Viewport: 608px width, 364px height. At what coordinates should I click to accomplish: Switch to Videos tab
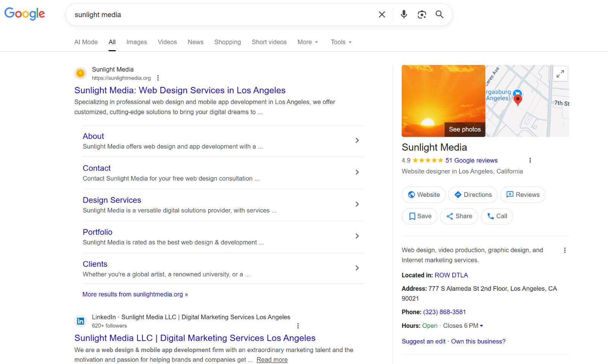[x=168, y=42]
